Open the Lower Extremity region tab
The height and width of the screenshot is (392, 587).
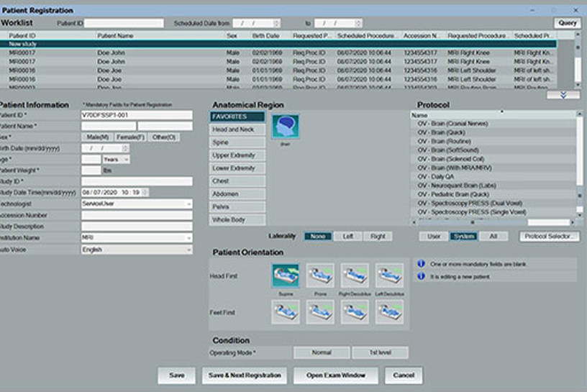237,168
